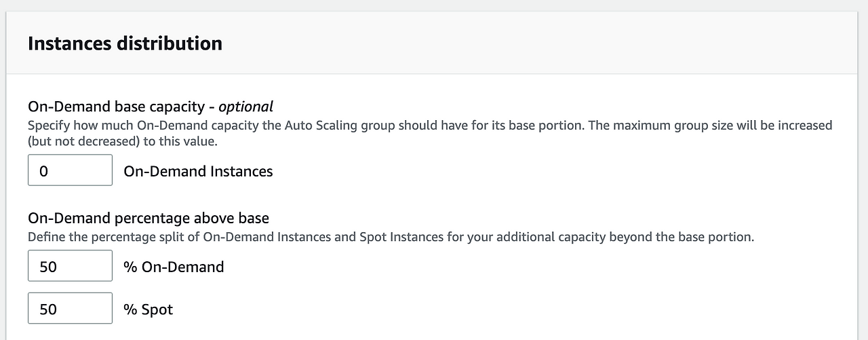Click the 'On-Demand percentage above base' title
This screenshot has height=340, width=868.
[x=149, y=219]
